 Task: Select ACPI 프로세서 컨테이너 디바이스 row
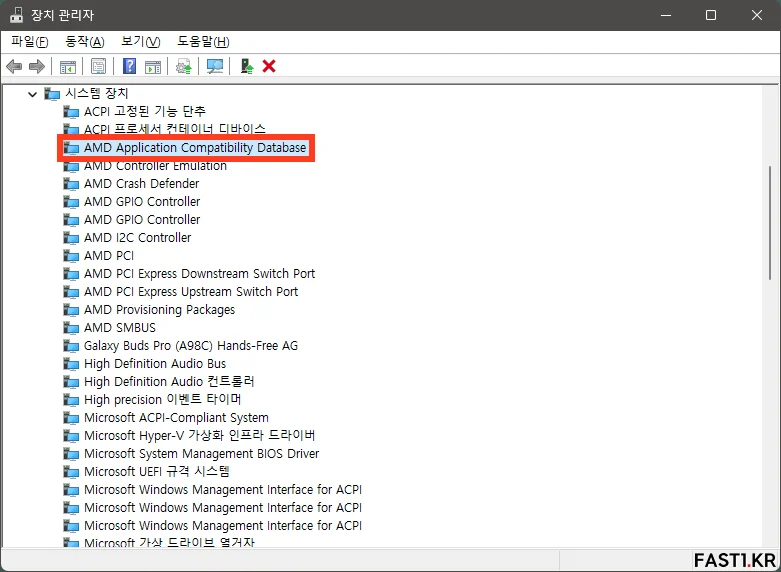[x=175, y=130]
